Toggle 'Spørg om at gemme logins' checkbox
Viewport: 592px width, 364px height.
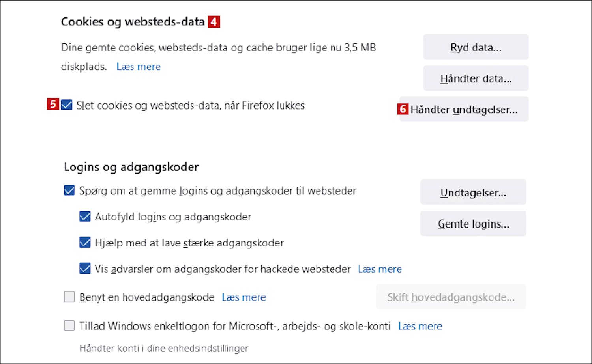pyautogui.click(x=69, y=191)
